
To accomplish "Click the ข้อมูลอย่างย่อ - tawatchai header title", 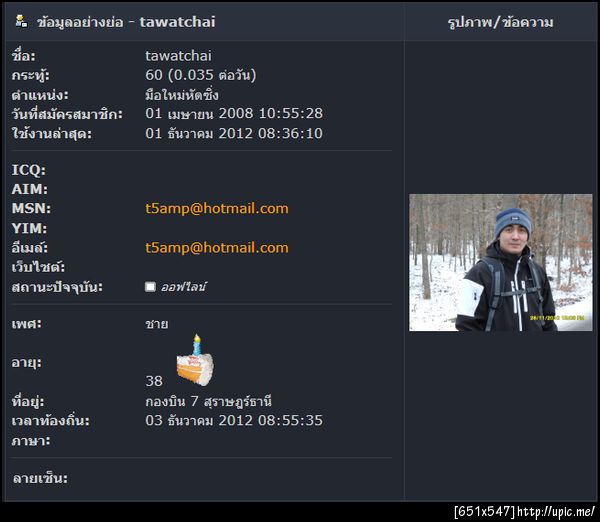I will coord(126,22).
